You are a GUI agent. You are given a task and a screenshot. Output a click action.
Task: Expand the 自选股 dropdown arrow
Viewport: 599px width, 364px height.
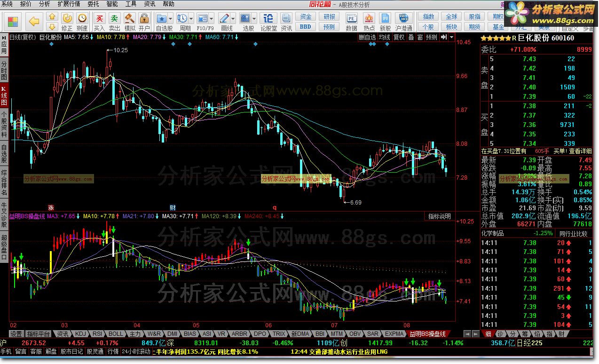click(170, 18)
